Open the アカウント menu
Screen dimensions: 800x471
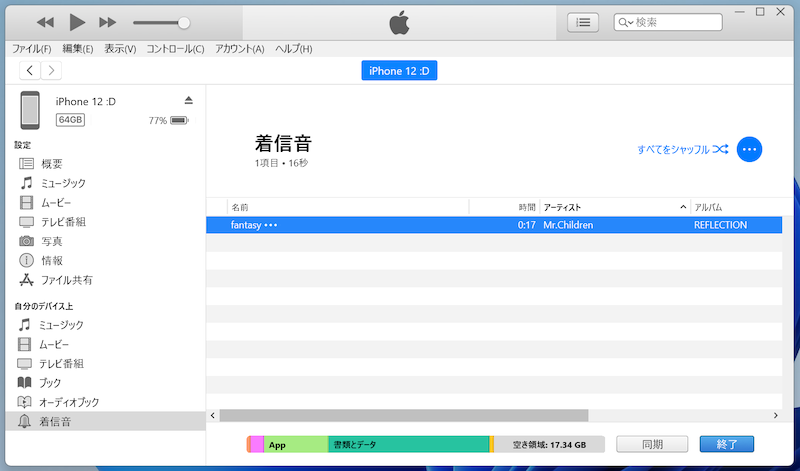click(239, 49)
